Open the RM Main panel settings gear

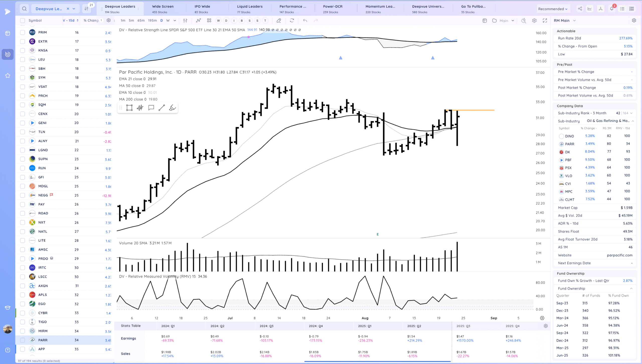(x=634, y=21)
